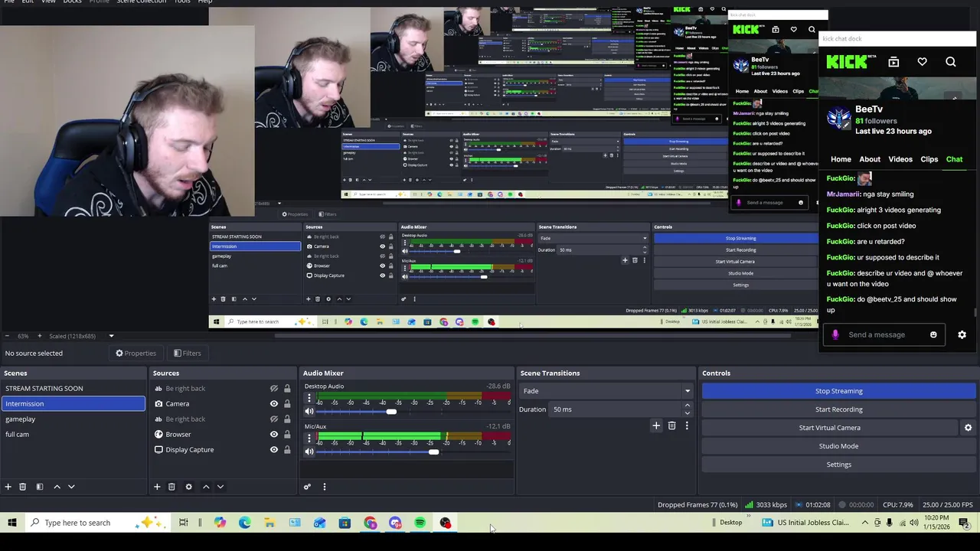Open Mic/Aux three-dot options
980x551 pixels.
pyautogui.click(x=309, y=439)
